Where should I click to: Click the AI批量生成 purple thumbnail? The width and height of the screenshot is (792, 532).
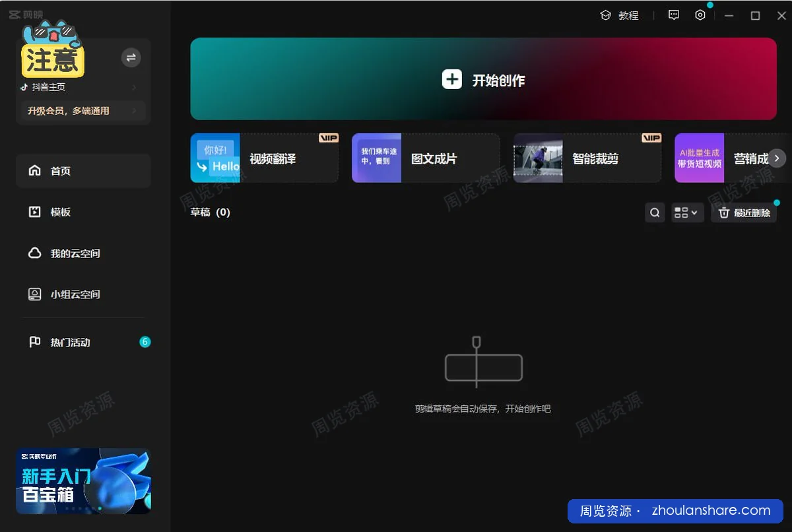[x=699, y=158]
